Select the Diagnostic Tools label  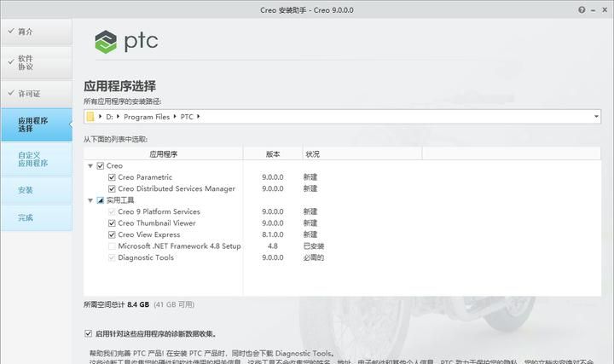(146, 257)
